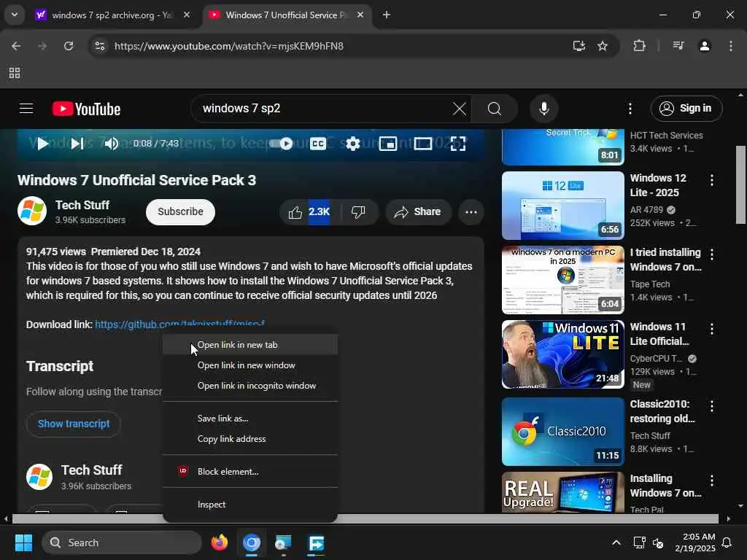The height and width of the screenshot is (560, 747).
Task: Start voice search with microphone icon
Action: 543,109
